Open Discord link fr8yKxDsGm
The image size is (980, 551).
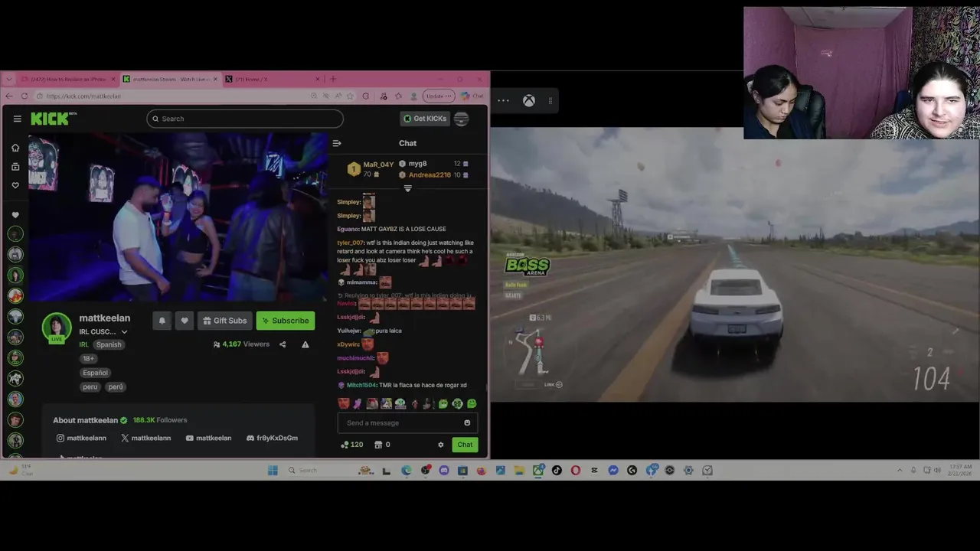coord(272,438)
